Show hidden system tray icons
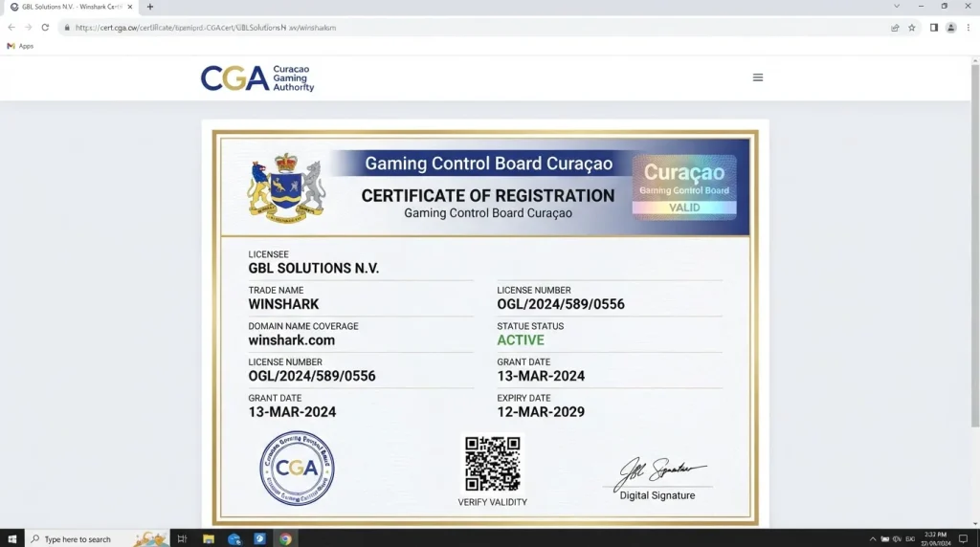 873,539
